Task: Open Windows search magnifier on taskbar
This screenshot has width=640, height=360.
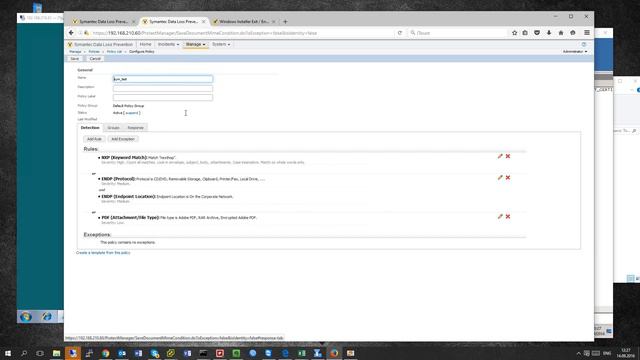Action: [x=24, y=353]
